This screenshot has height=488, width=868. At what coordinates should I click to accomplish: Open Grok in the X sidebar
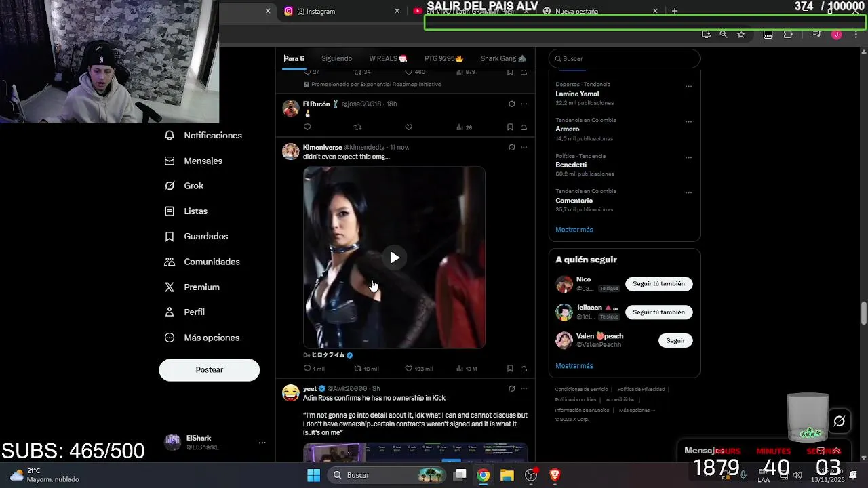(184, 186)
